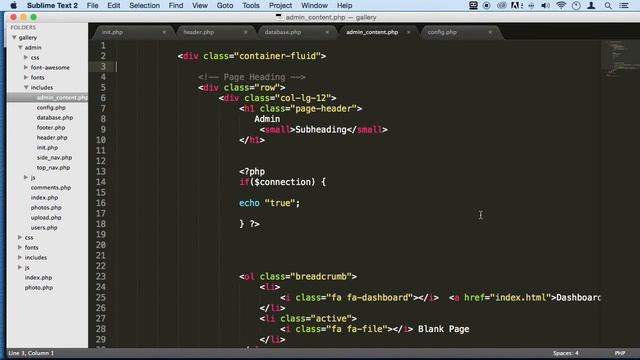Open the Find menu
The image size is (640, 360).
pos(176,6)
